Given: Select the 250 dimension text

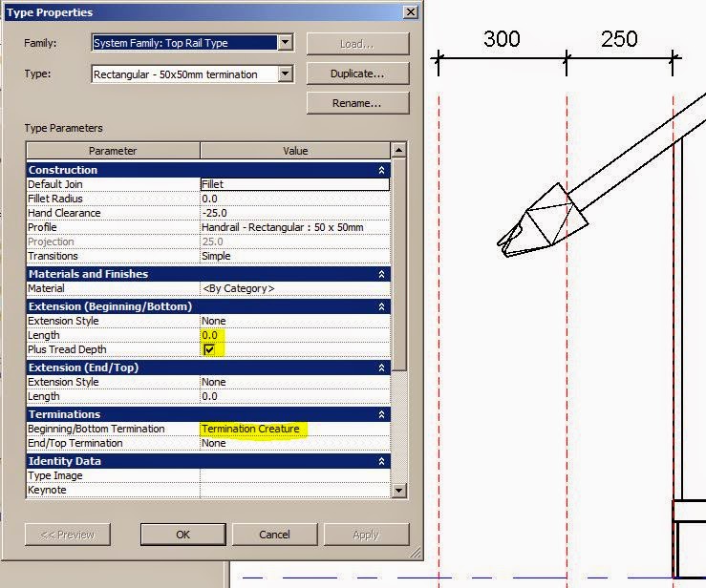Looking at the screenshot, I should click(619, 39).
